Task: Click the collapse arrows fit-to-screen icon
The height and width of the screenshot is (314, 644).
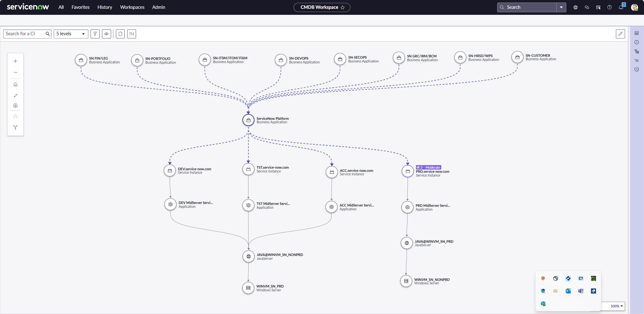Action: tap(15, 96)
